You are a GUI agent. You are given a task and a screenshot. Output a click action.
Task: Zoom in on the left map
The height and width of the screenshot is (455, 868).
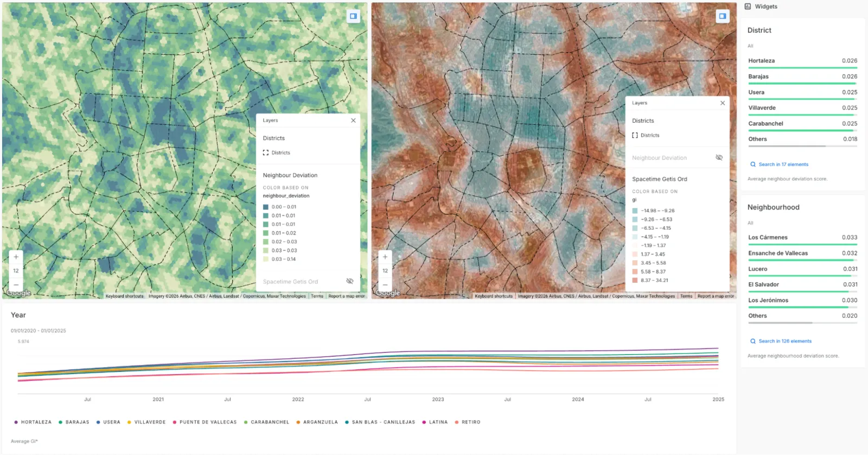pos(16,257)
